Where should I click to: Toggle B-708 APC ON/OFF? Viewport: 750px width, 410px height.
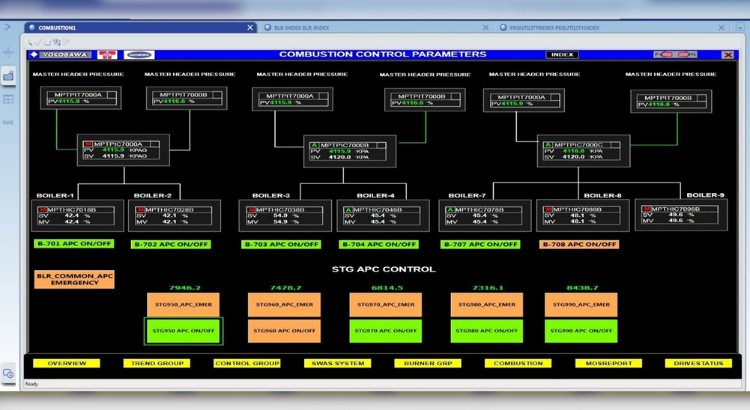click(579, 244)
